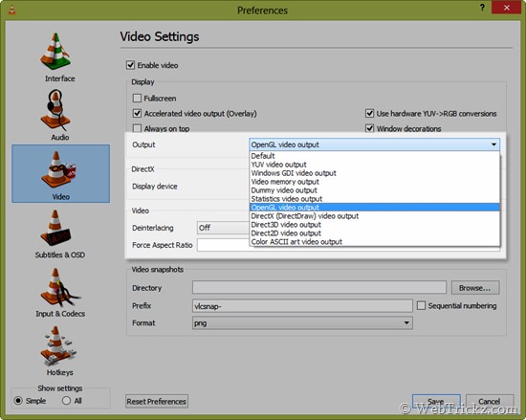Open the Deinterlacing Off dropdown

point(224,228)
